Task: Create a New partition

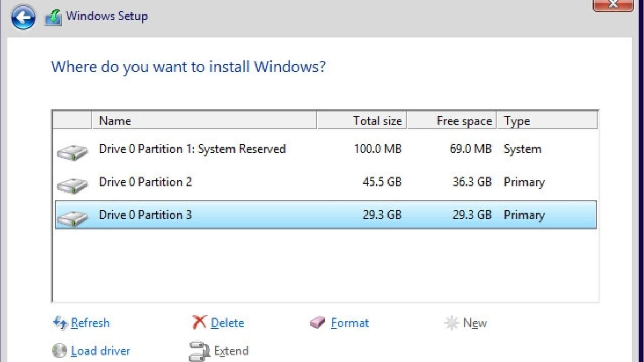Action: (x=475, y=323)
